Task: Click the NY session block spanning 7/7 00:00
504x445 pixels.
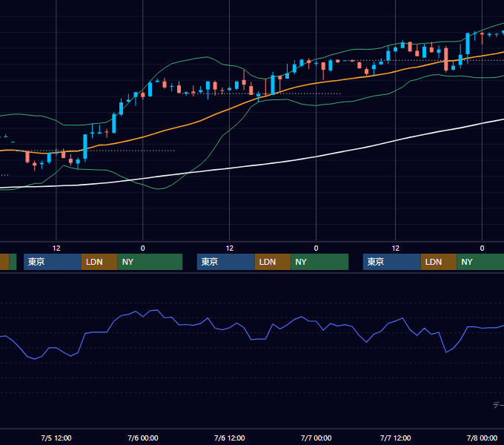Action: (x=319, y=262)
